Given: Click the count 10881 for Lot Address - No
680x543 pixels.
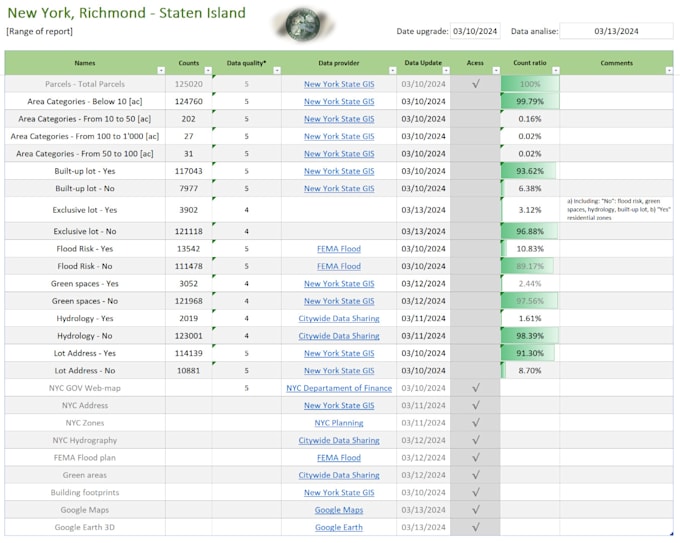Looking at the screenshot, I should point(189,370).
